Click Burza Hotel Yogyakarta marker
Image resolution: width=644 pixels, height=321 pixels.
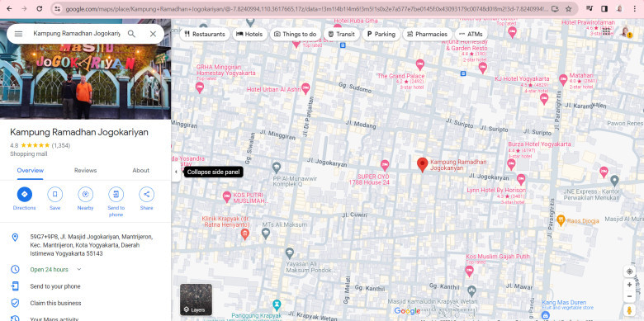pos(511,164)
